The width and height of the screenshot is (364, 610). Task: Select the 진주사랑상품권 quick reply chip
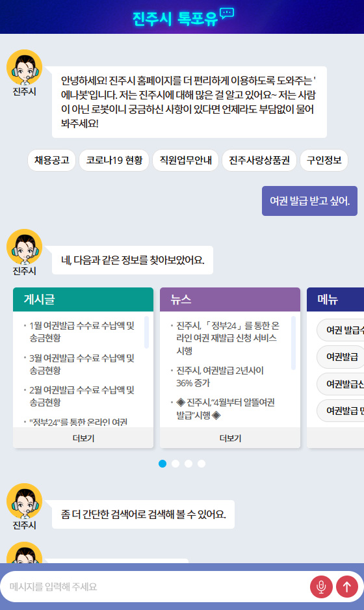tap(259, 160)
